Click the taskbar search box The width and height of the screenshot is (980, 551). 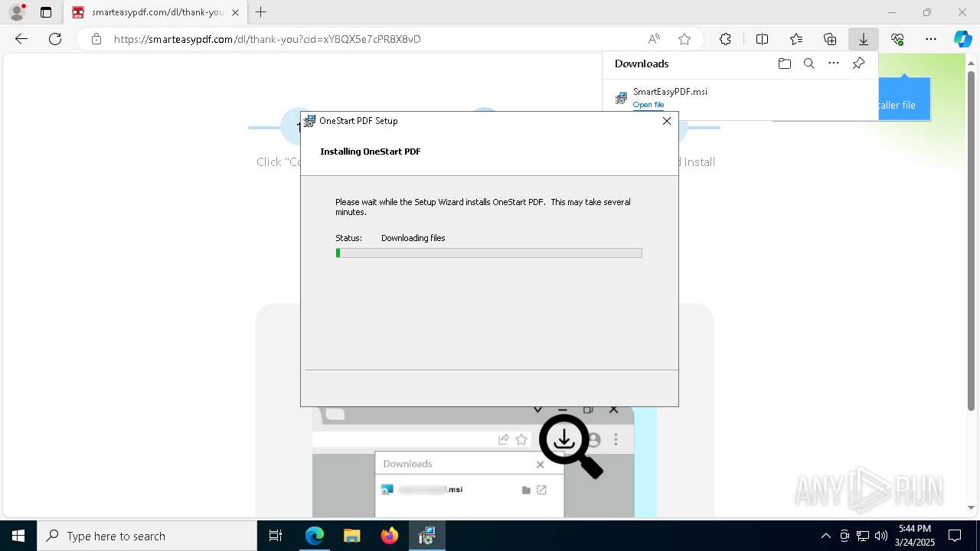click(x=147, y=536)
